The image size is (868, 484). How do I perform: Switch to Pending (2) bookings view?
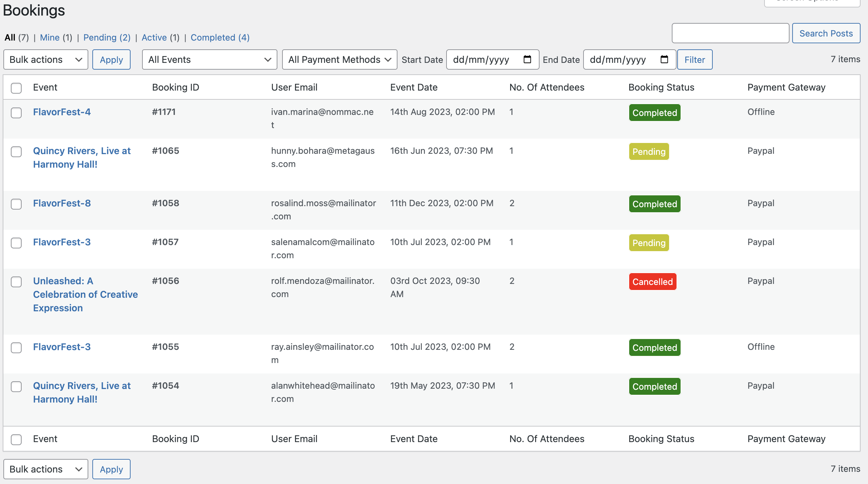tap(107, 38)
